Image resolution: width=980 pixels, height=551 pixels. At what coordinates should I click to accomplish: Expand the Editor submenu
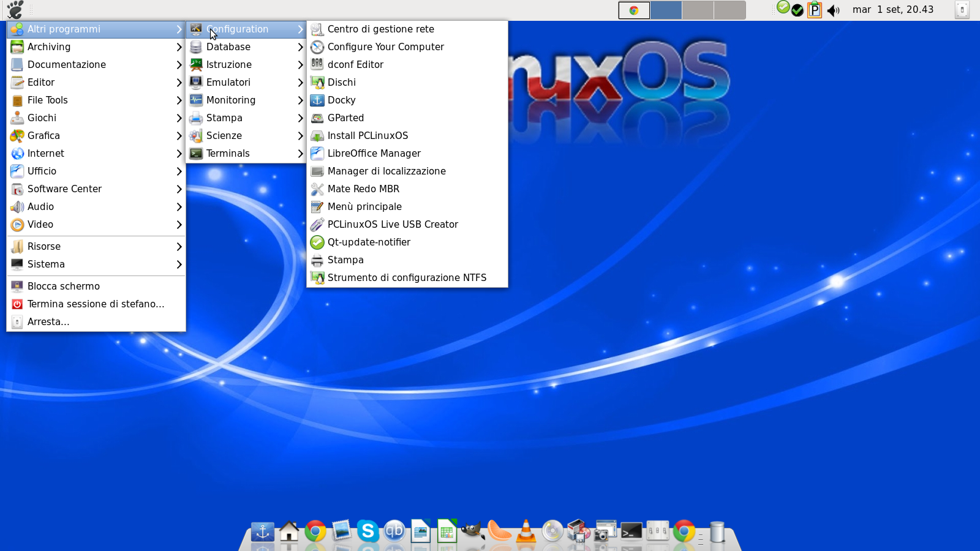click(96, 83)
